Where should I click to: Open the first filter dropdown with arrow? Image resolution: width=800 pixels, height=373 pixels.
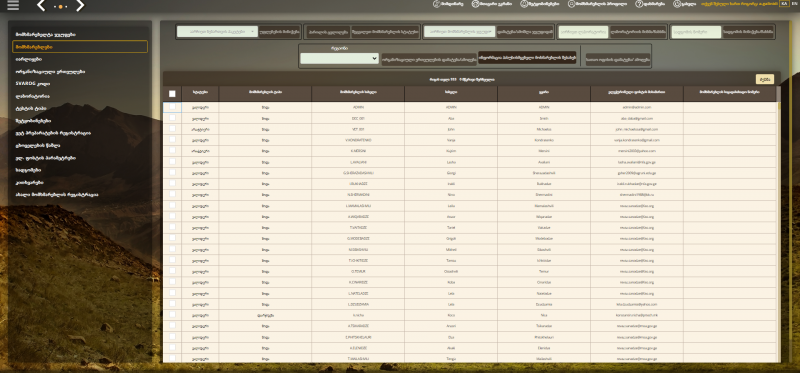click(x=217, y=32)
